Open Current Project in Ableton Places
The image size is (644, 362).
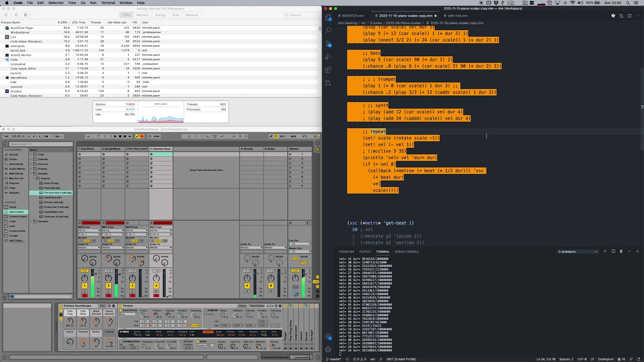(15, 217)
